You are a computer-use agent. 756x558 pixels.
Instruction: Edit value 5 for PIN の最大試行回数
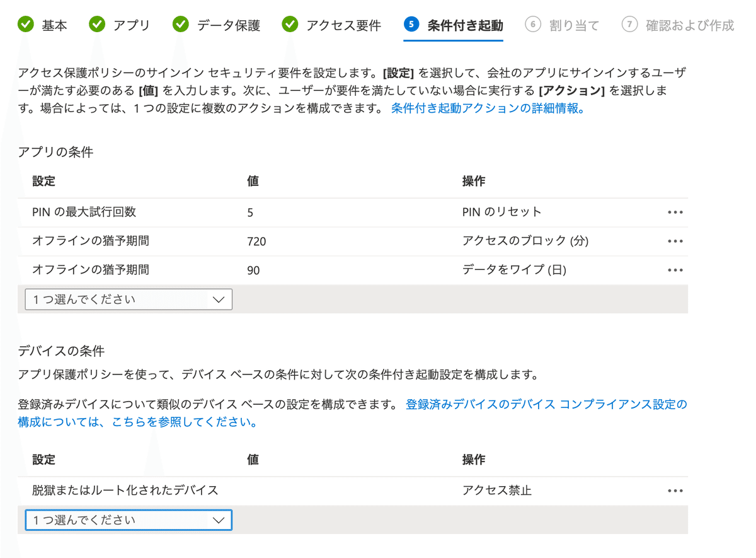250,212
